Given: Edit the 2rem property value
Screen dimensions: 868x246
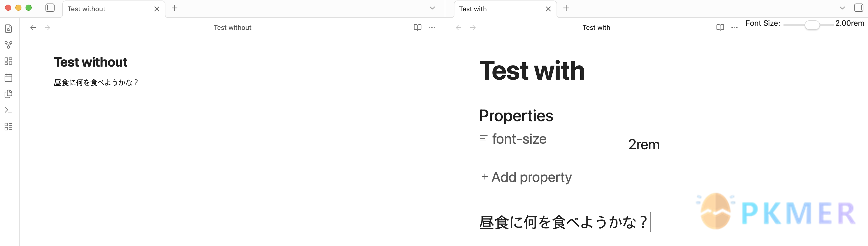Looking at the screenshot, I should tap(644, 145).
